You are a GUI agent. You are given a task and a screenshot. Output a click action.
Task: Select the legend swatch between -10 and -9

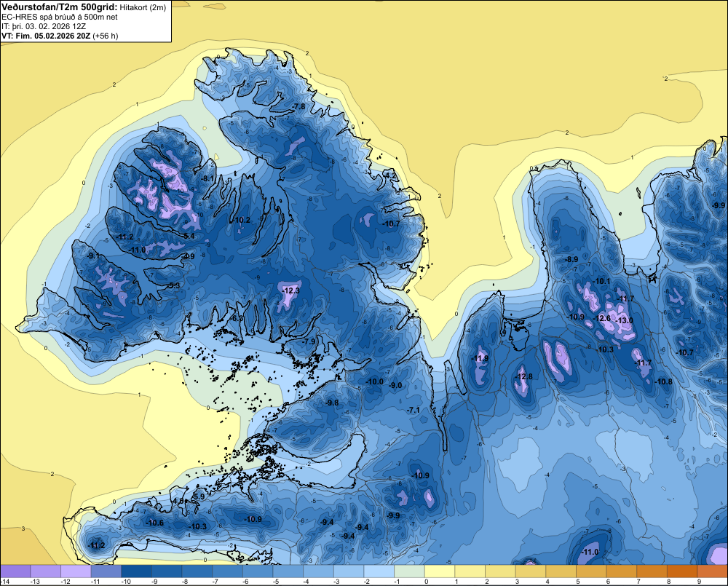click(137, 571)
